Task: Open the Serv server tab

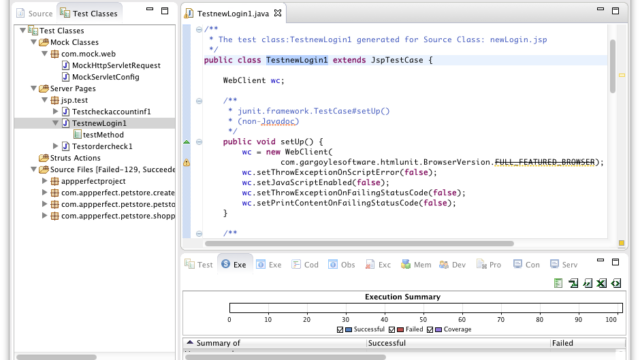Action: pyautogui.click(x=564, y=264)
